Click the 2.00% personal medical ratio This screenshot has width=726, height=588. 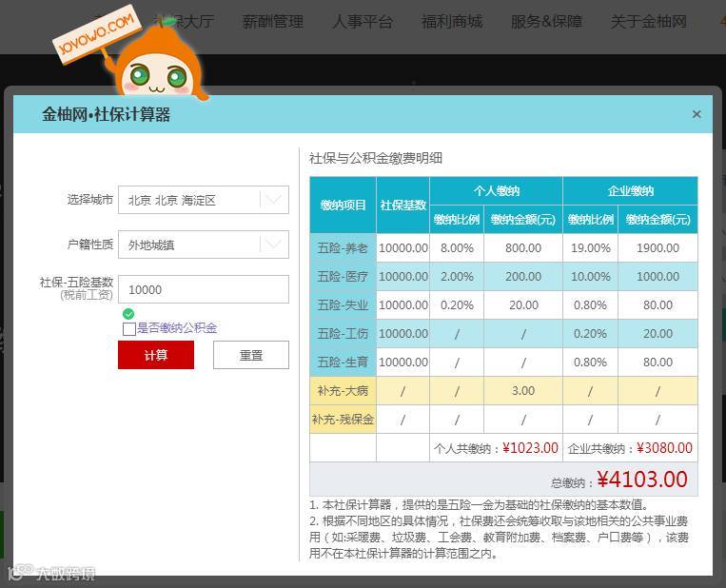[x=457, y=277]
